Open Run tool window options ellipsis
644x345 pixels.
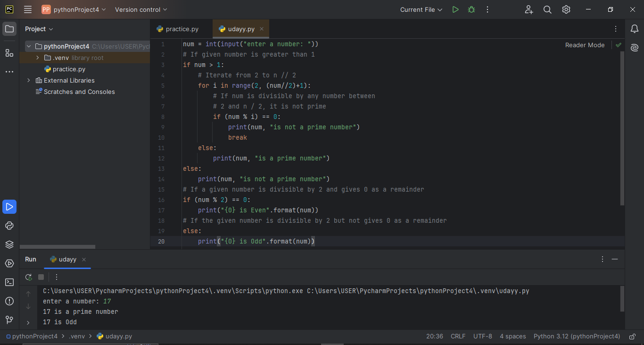603,259
